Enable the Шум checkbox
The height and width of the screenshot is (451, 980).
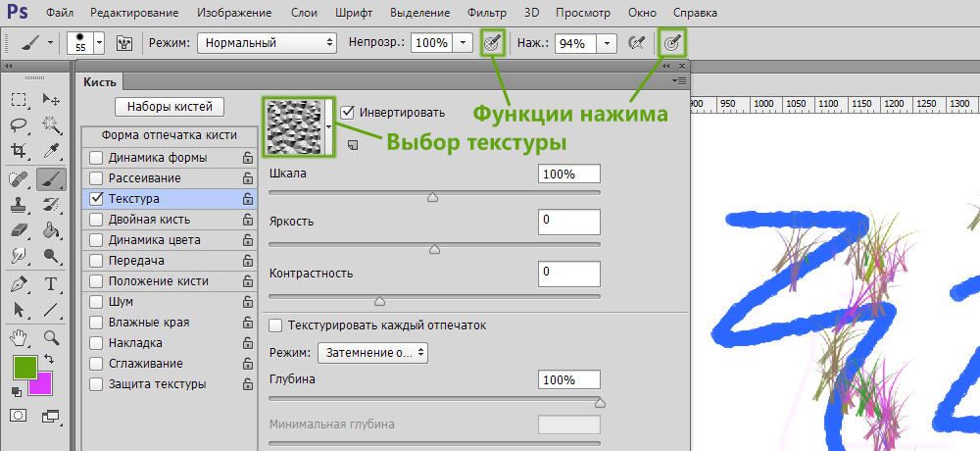[96, 302]
